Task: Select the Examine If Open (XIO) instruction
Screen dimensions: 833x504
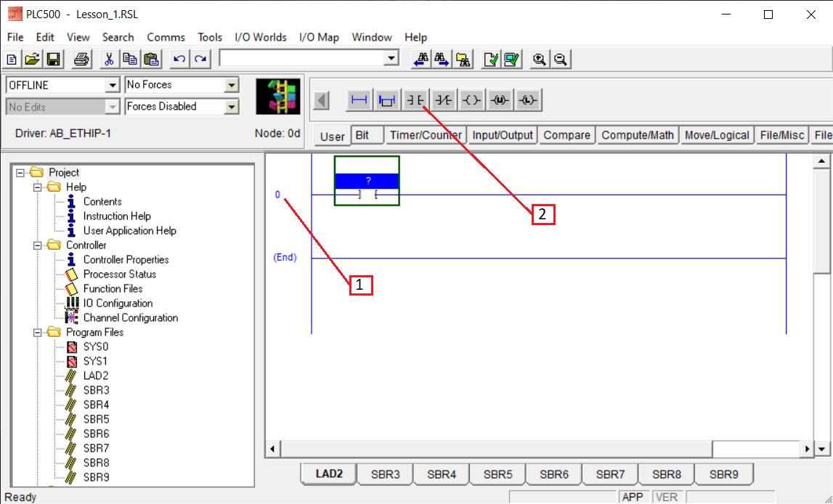Action: (444, 99)
